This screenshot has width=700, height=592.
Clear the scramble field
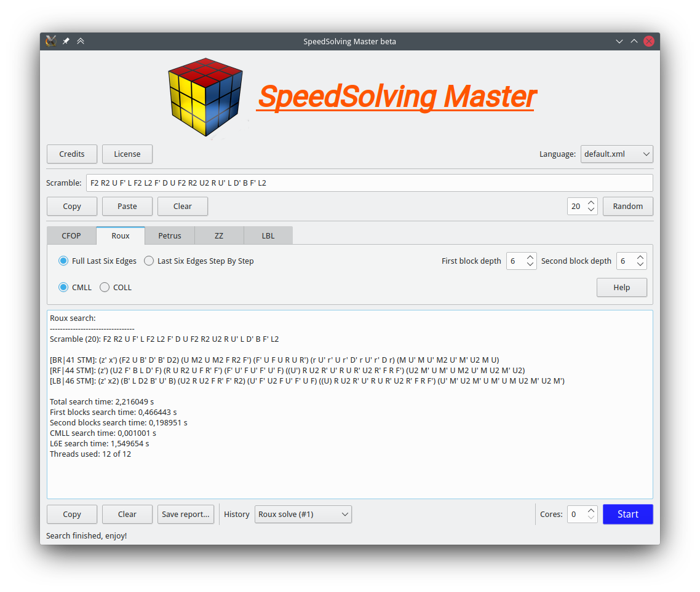(183, 206)
